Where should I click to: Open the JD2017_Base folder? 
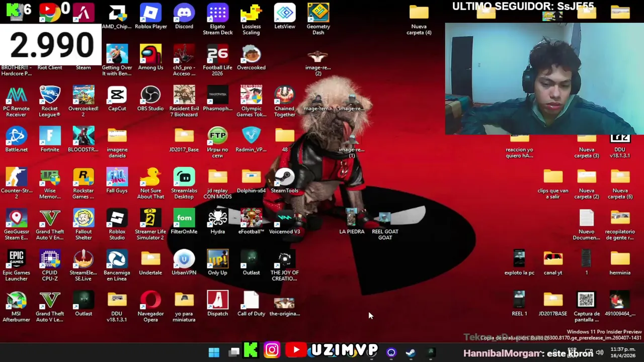184,140
